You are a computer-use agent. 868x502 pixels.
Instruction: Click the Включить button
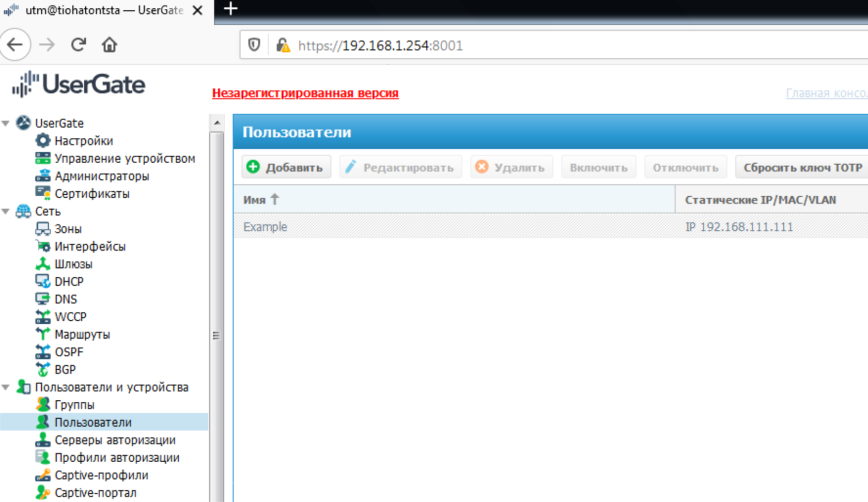coord(598,167)
